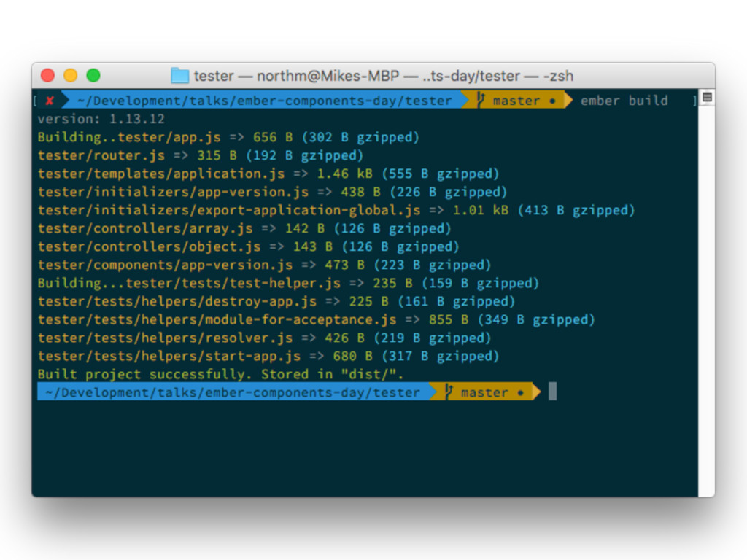The width and height of the screenshot is (747, 560).
Task: Click the "ember build" command text
Action: pos(624,101)
